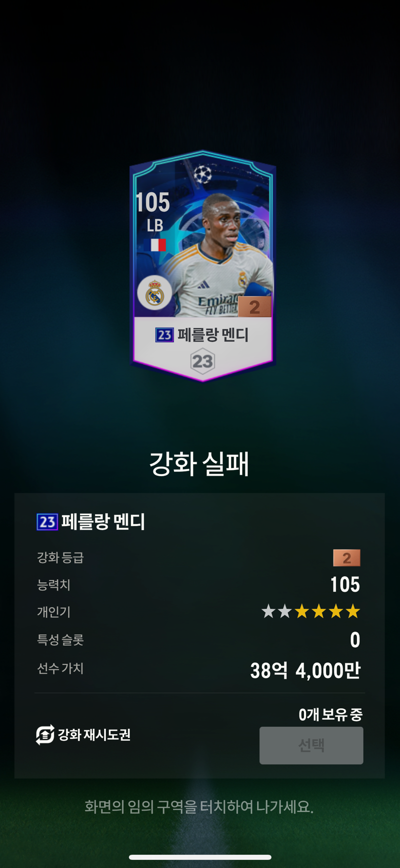Click the 선수 가치 38억 4,000만 value

[x=305, y=670]
